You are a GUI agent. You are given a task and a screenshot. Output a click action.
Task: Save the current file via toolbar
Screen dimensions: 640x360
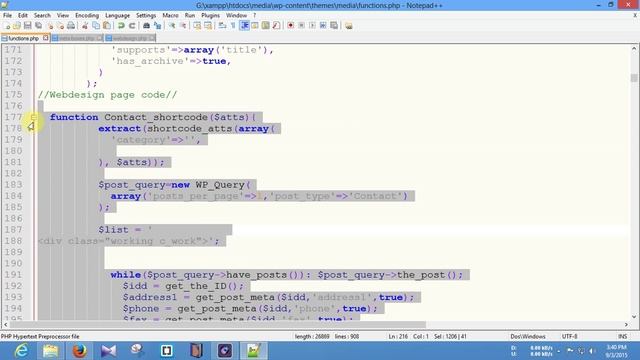(27, 26)
